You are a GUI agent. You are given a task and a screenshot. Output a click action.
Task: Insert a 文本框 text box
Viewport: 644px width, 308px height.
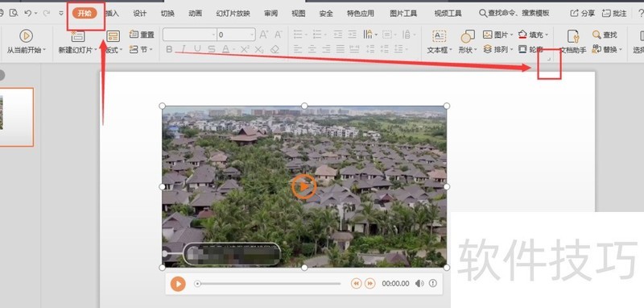click(439, 41)
